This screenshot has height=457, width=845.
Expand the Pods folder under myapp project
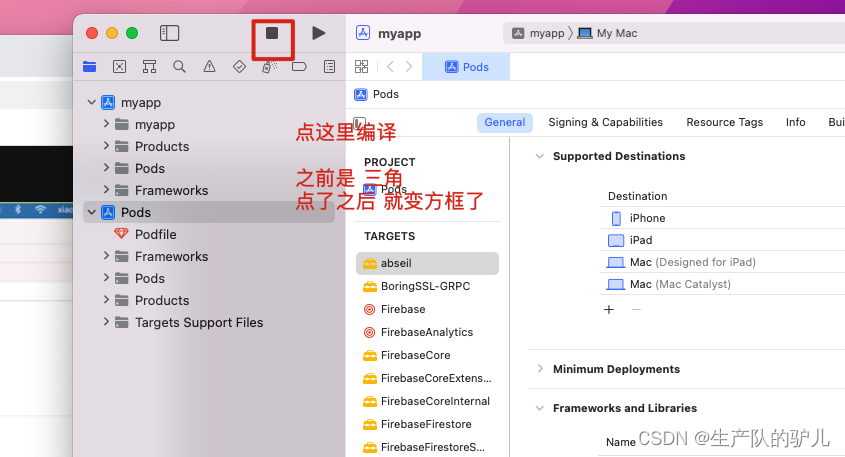(x=106, y=169)
